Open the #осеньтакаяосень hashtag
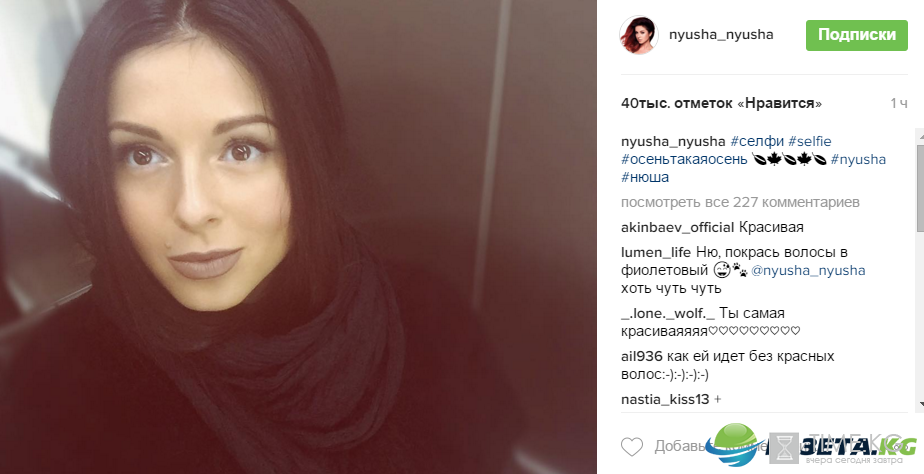The image size is (924, 474). point(684,160)
